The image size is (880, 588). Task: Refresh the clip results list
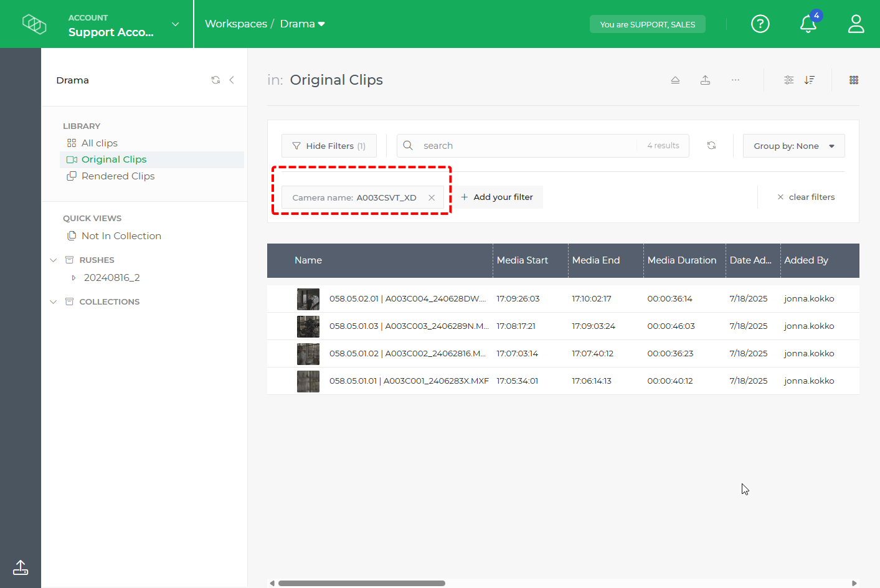click(x=711, y=146)
